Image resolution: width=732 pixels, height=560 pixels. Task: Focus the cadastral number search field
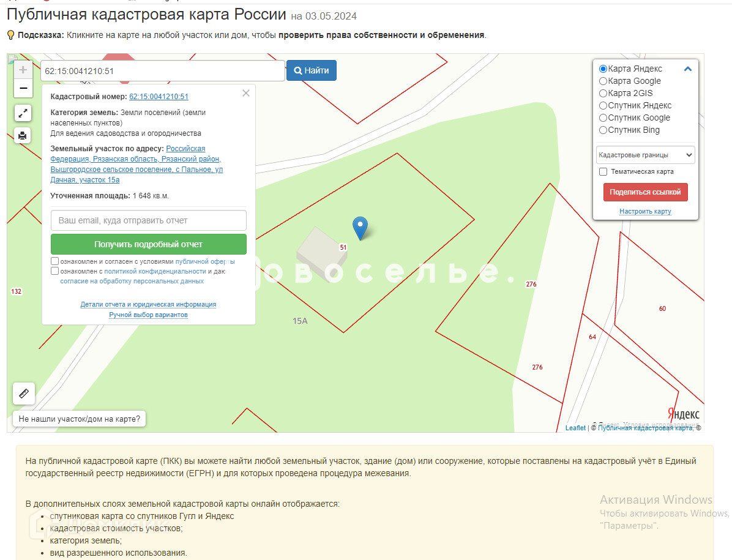pyautogui.click(x=162, y=71)
